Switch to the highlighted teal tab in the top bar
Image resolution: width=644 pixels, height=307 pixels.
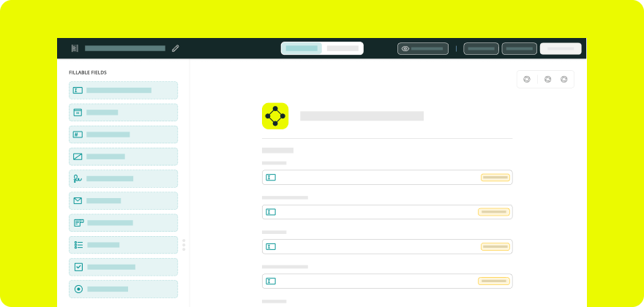(302, 48)
